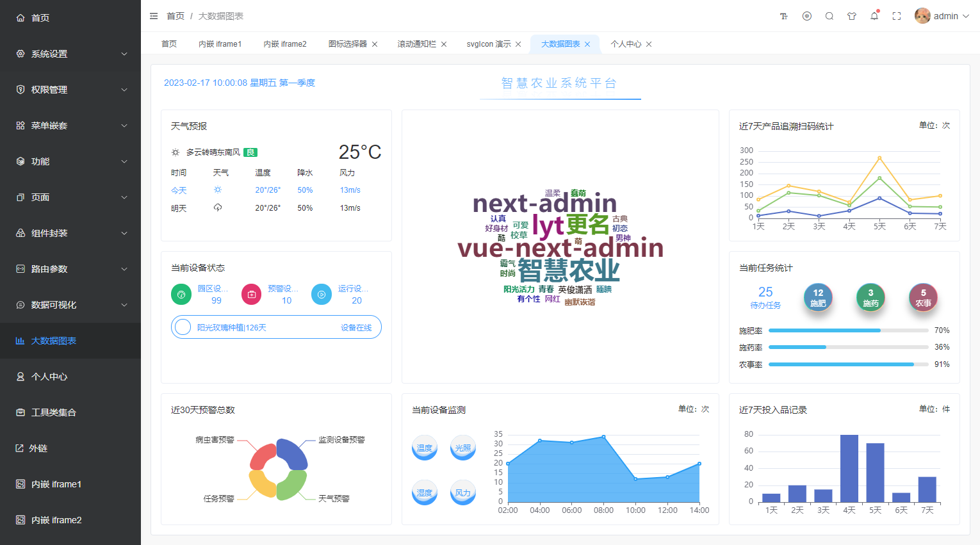The image size is (980, 545).
Task: Open the theme shirt icon
Action: (852, 16)
